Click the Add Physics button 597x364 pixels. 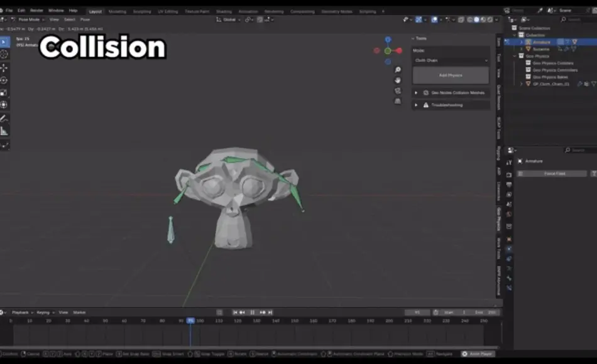tap(449, 75)
